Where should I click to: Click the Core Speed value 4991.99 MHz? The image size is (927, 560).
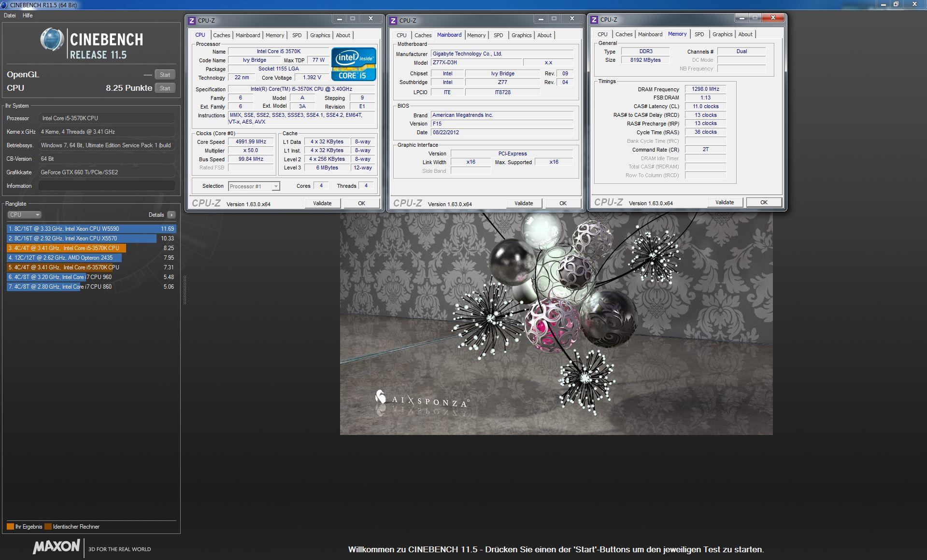pos(251,142)
